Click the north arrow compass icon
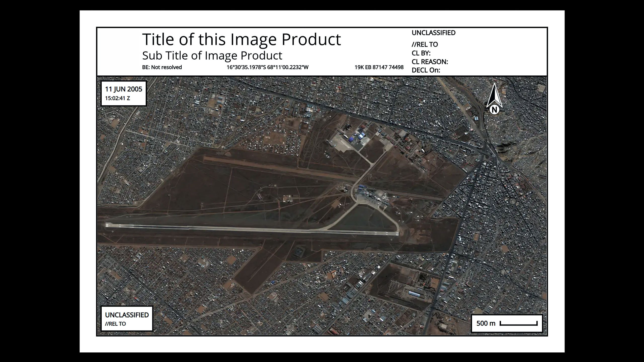Image resolution: width=644 pixels, height=362 pixels. coord(494,99)
